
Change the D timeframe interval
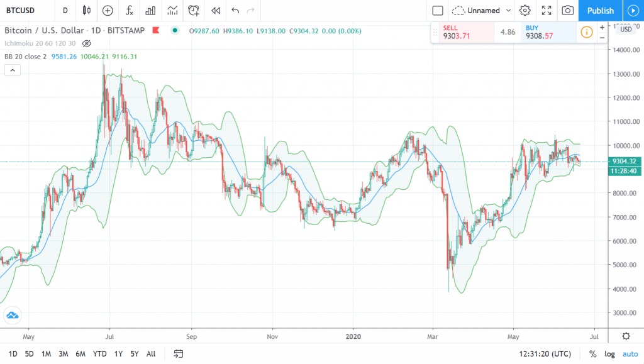[65, 11]
